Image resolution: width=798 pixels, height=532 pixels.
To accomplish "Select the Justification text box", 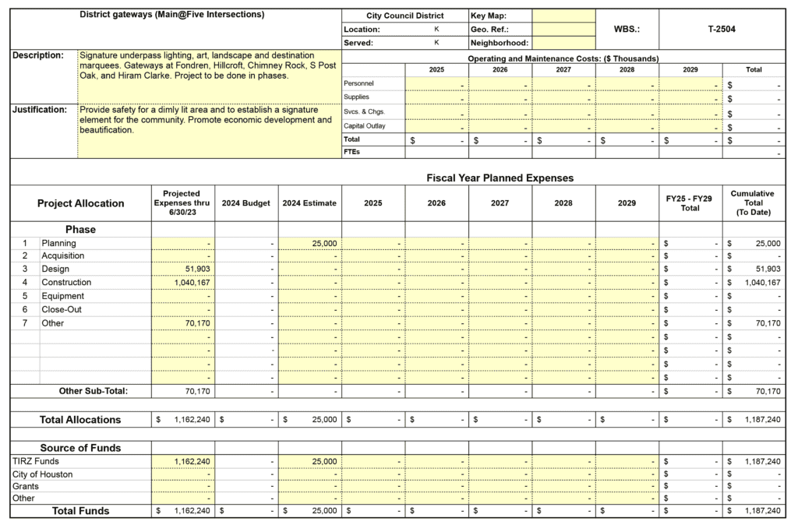I will [x=209, y=130].
